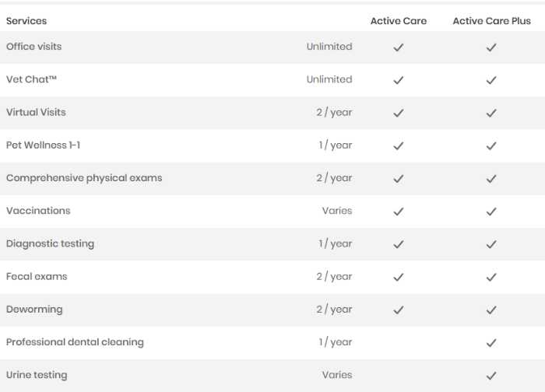Select the Vet Chat™ service label
Viewport: 545px width, 392px height.
click(31, 79)
